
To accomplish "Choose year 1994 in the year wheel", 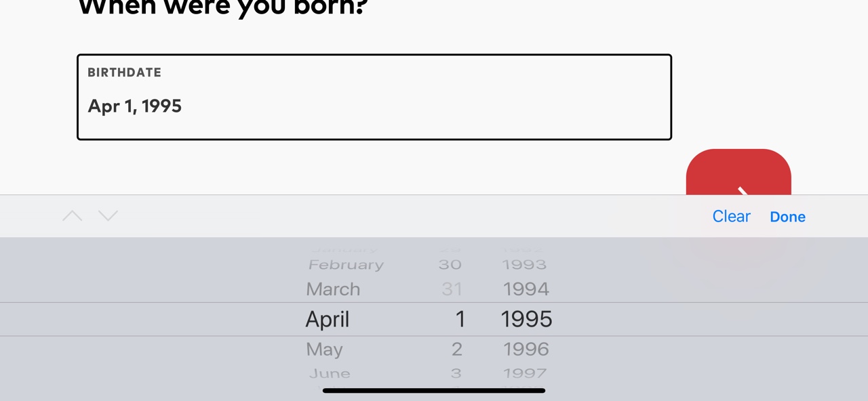I will 526,289.
